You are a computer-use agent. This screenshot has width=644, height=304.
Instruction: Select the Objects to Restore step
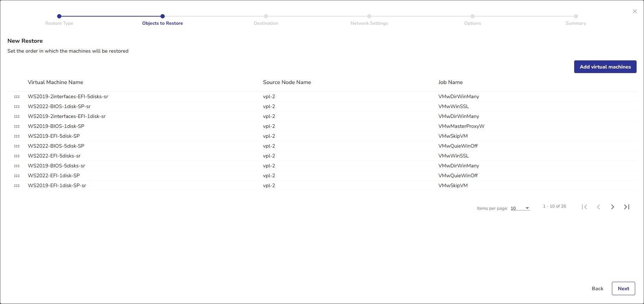[x=163, y=16]
